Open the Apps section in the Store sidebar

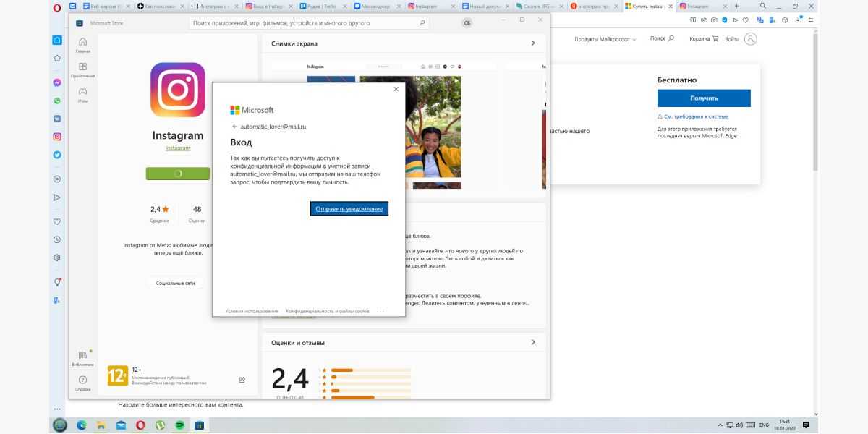click(83, 69)
